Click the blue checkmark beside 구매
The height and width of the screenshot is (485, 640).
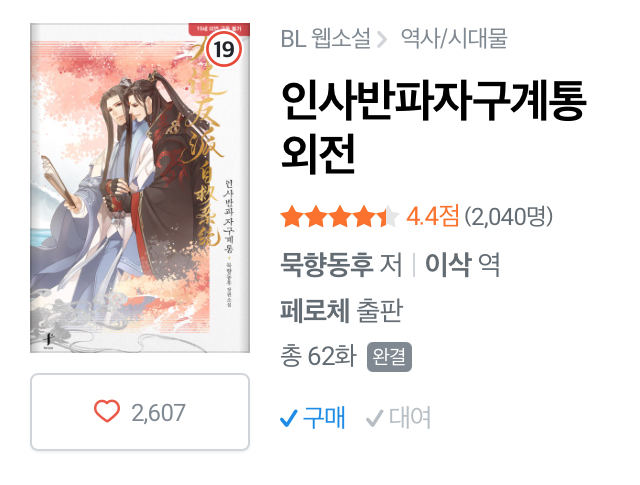tap(289, 418)
